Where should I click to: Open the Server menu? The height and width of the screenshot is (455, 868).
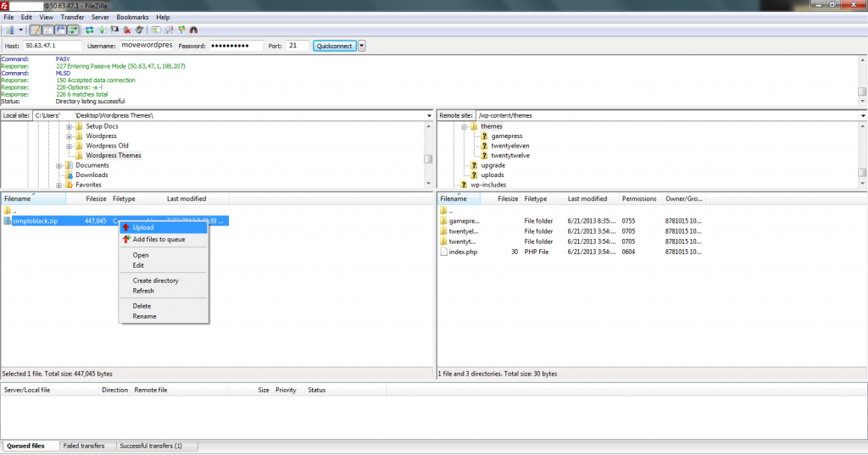pos(100,17)
